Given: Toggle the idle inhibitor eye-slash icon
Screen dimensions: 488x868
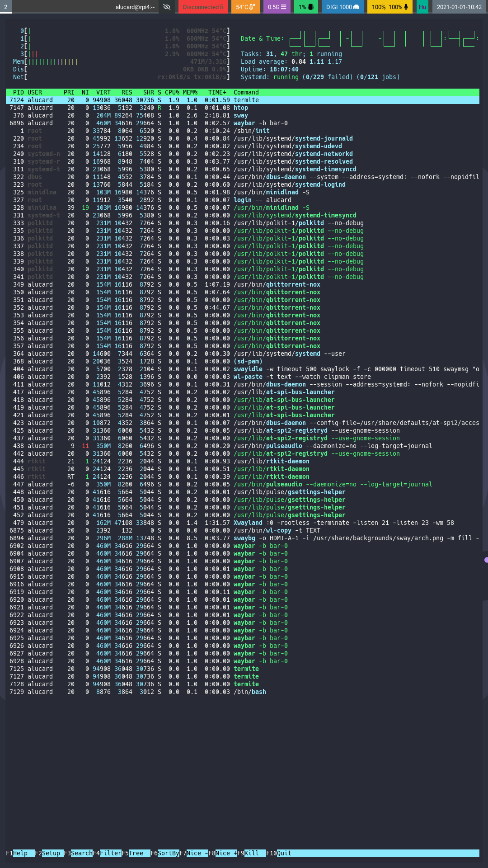Looking at the screenshot, I should [166, 7].
